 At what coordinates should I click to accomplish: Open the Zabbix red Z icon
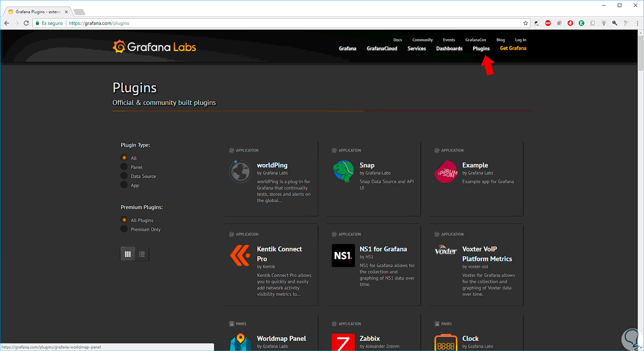[343, 342]
